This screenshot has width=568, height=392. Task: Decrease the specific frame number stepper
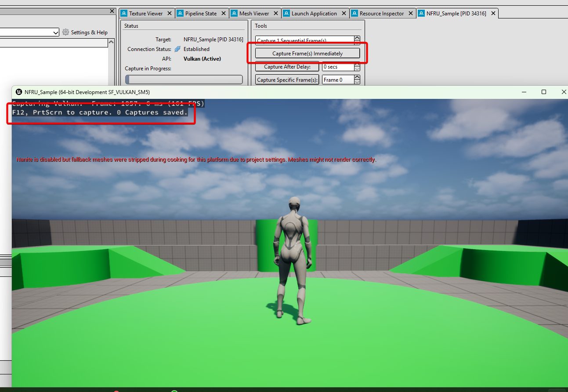pyautogui.click(x=357, y=82)
